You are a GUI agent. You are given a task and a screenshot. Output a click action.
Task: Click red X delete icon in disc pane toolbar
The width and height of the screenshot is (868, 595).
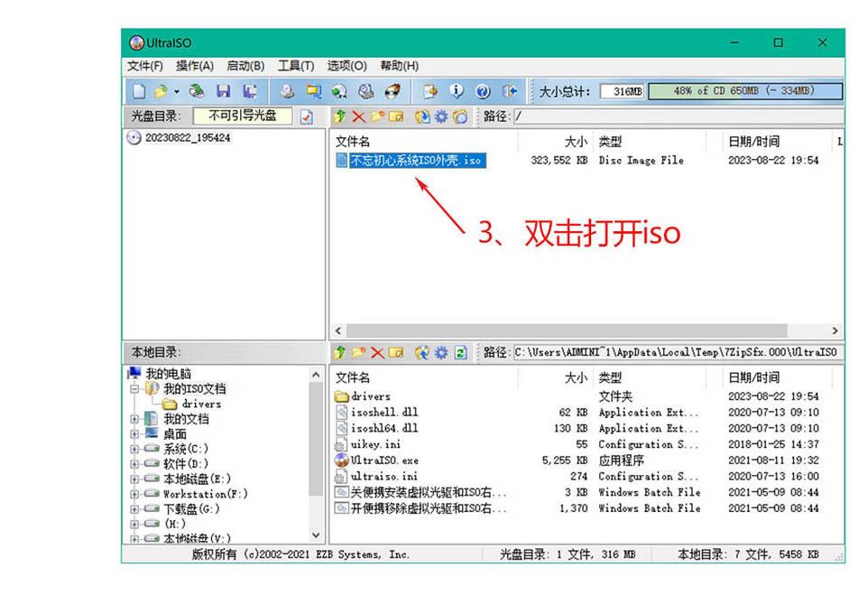coord(359,116)
